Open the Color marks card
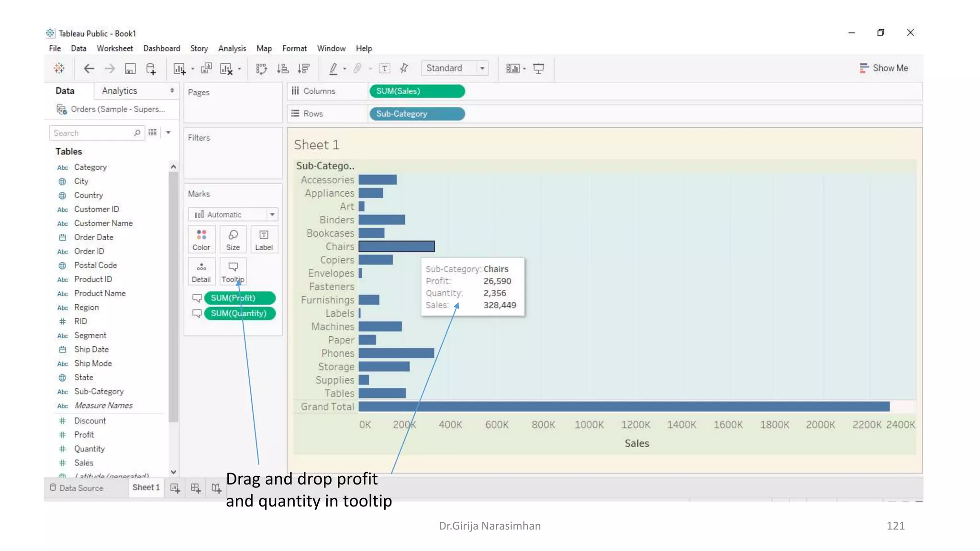Image resolution: width=980 pixels, height=551 pixels. (x=201, y=239)
